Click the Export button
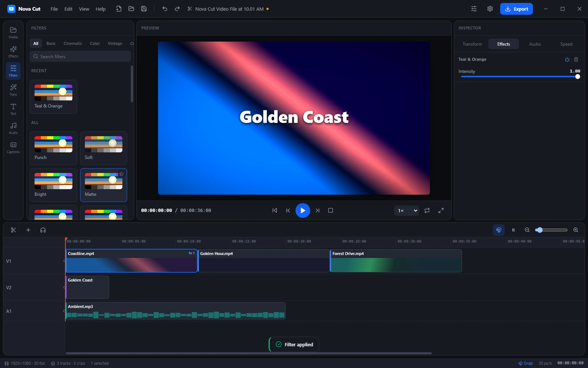The width and height of the screenshot is (588, 368). (516, 9)
